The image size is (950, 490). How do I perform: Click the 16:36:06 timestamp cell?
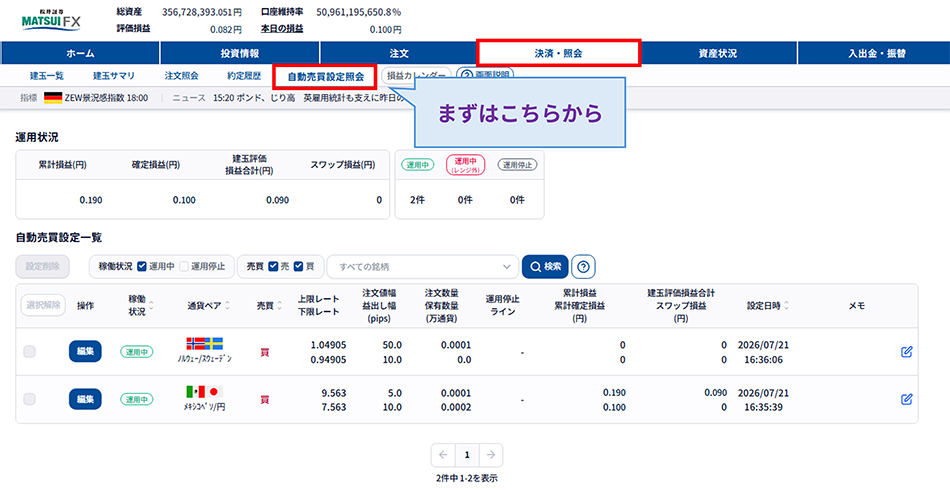point(763,360)
